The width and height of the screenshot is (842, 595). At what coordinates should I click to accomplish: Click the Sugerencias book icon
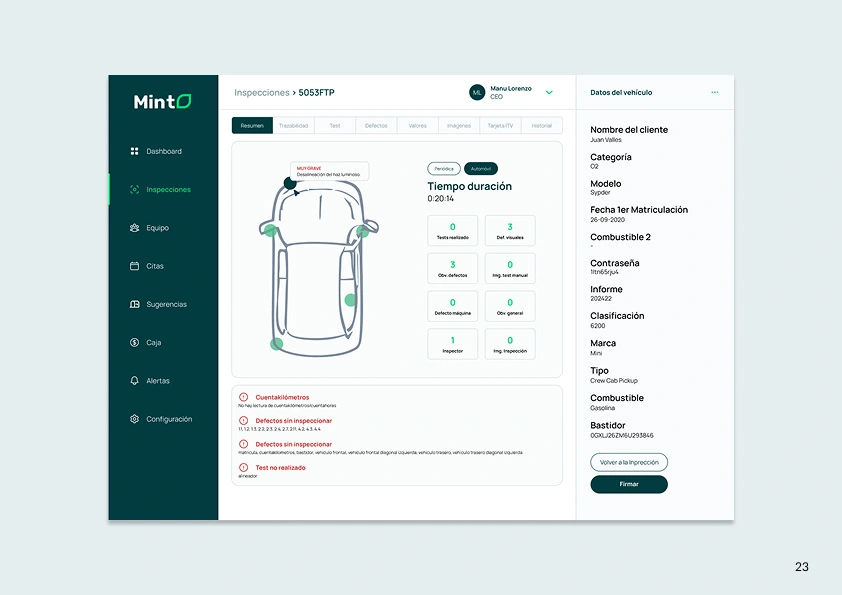134,304
